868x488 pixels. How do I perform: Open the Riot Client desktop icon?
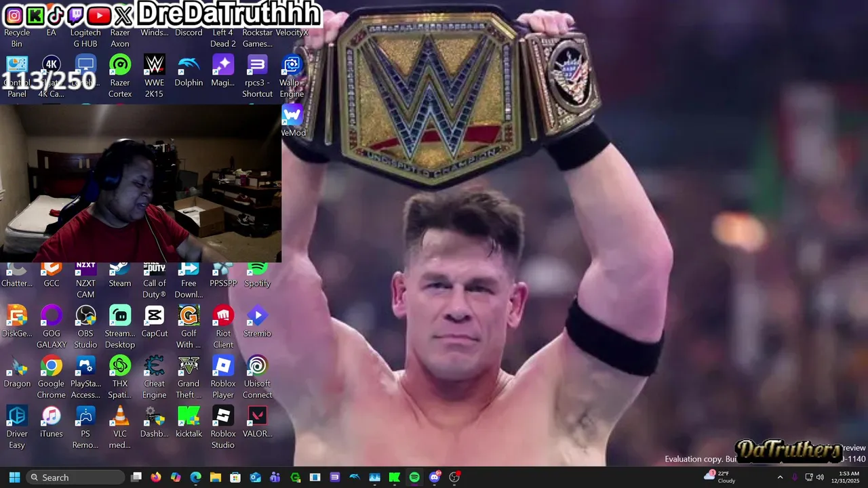[223, 316]
